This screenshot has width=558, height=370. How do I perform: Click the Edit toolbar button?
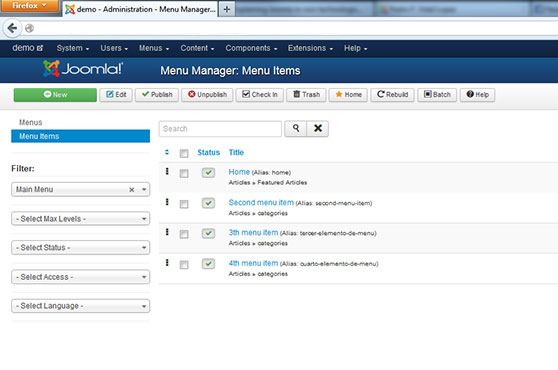pyautogui.click(x=116, y=95)
